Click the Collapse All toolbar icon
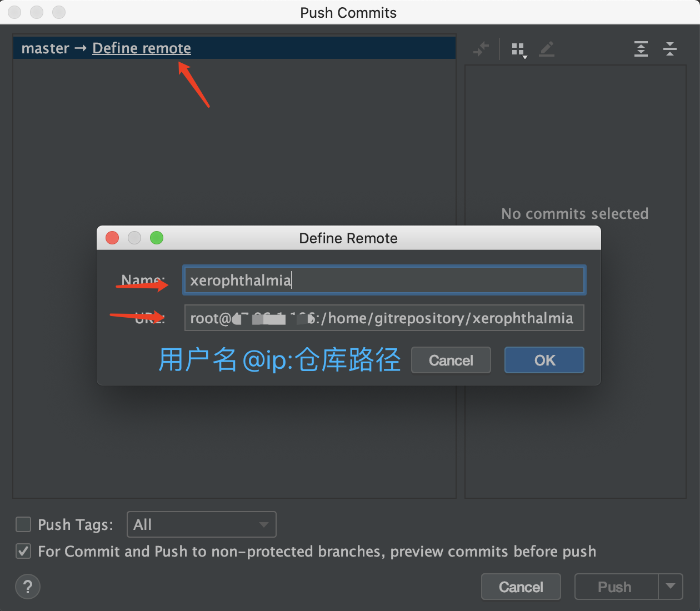The width and height of the screenshot is (700, 611). pyautogui.click(x=670, y=49)
